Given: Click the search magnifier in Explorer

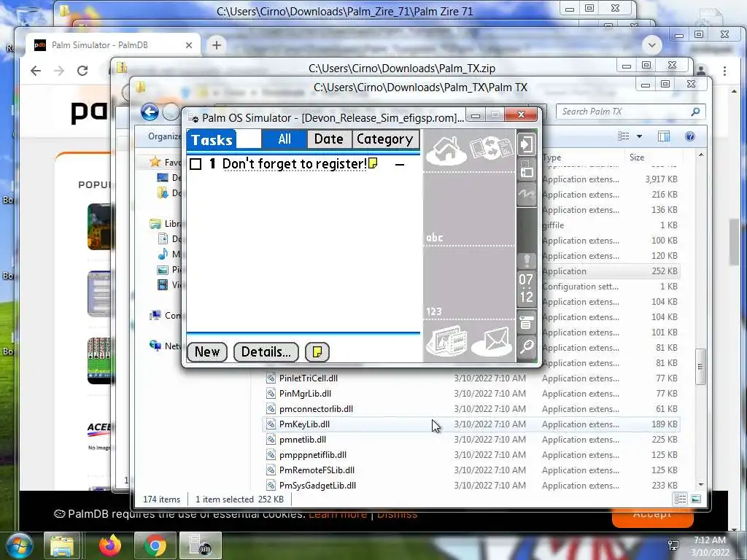Looking at the screenshot, I should tap(695, 112).
